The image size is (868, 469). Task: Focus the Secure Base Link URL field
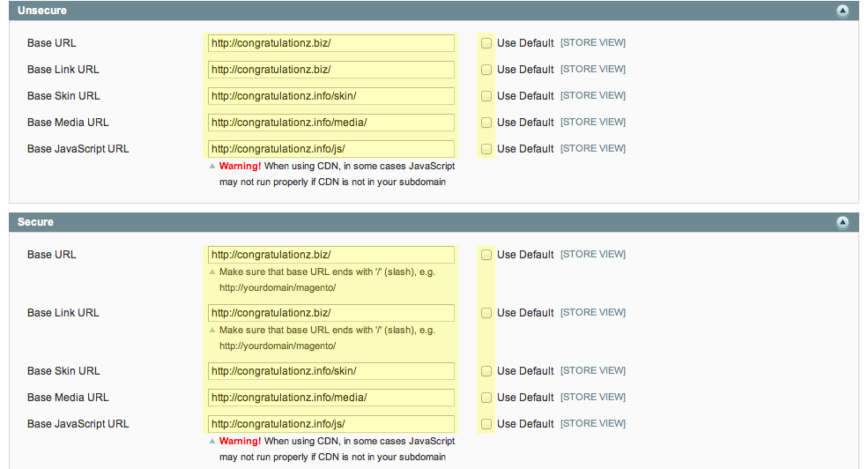[x=331, y=313]
